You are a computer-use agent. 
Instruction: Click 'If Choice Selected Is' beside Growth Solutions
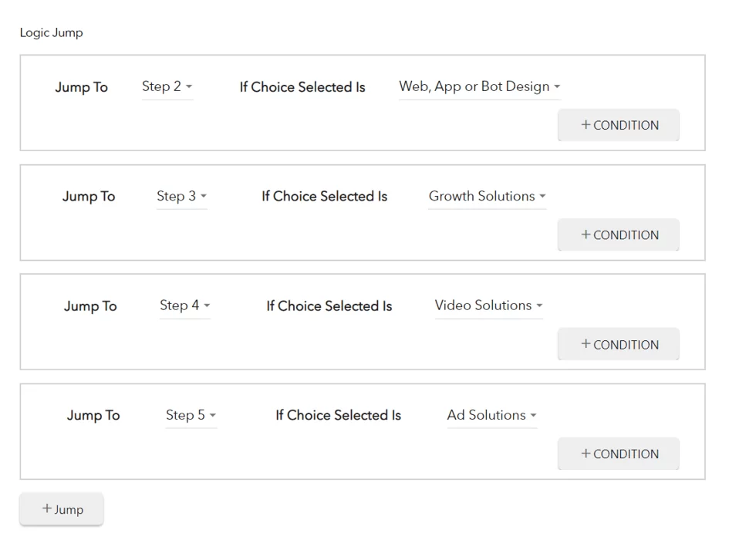pyautogui.click(x=324, y=197)
